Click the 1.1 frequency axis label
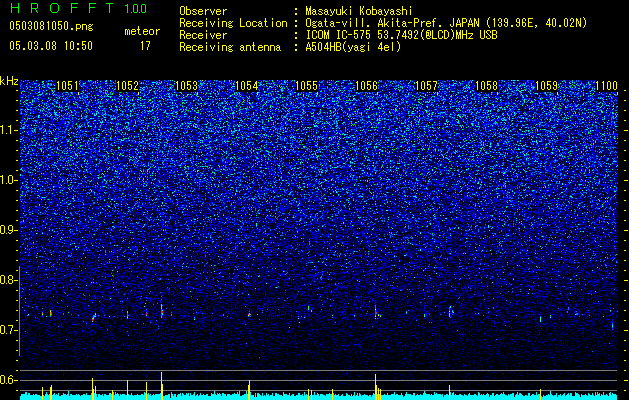Viewport: 629px width, 400px height. pos(9,130)
